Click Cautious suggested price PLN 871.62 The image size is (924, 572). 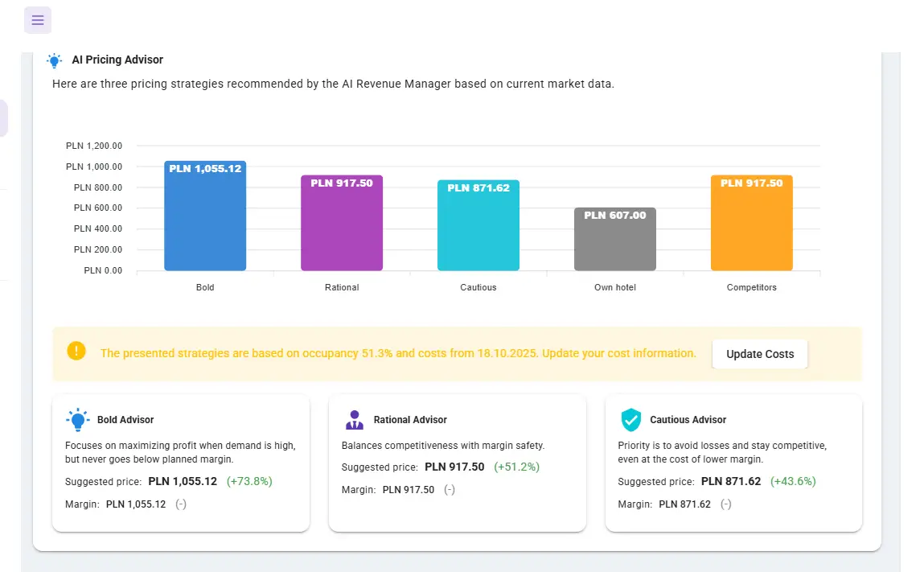[x=731, y=482]
